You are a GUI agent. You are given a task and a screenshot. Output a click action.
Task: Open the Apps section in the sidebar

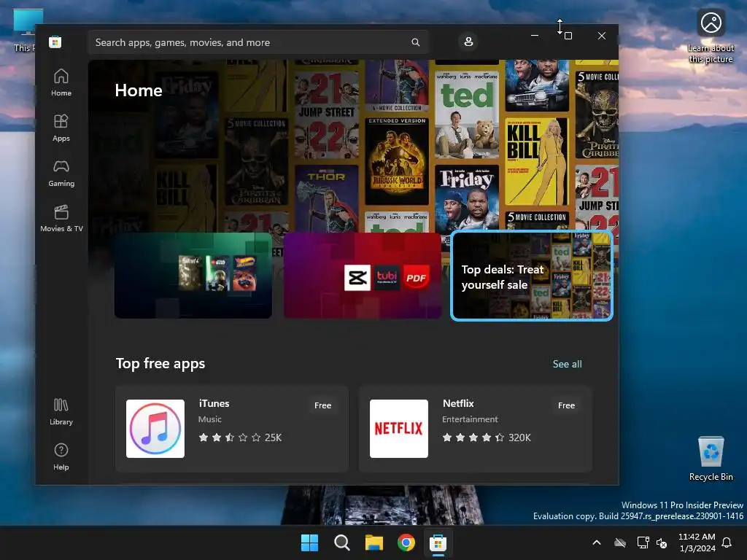[x=61, y=128]
